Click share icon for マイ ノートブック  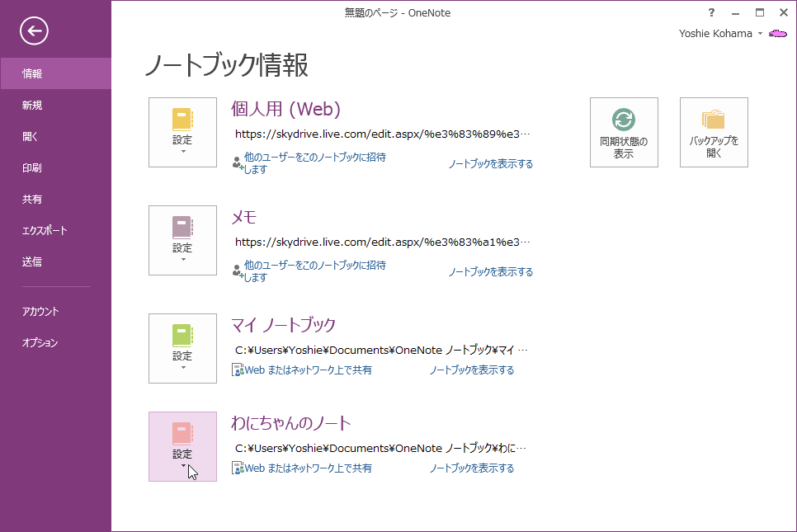238,370
